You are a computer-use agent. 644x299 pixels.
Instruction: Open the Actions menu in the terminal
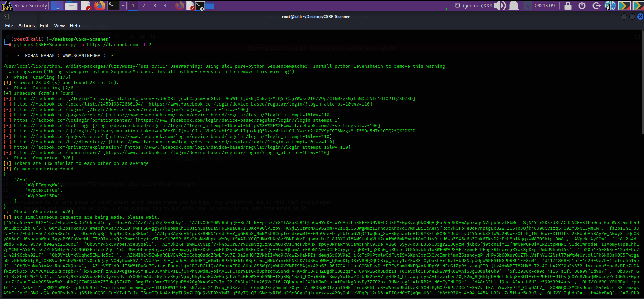[x=27, y=26]
